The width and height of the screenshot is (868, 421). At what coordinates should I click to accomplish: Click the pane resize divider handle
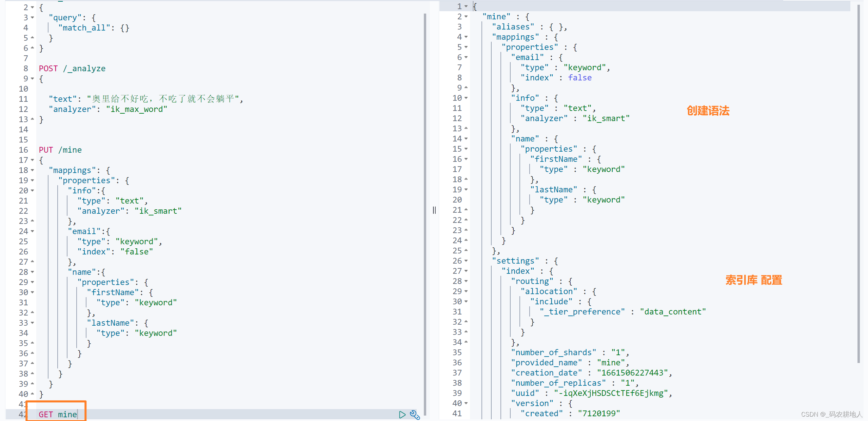434,210
